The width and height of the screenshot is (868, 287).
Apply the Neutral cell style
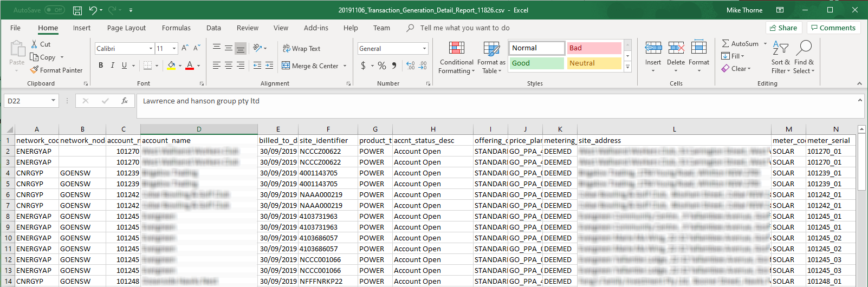point(594,63)
